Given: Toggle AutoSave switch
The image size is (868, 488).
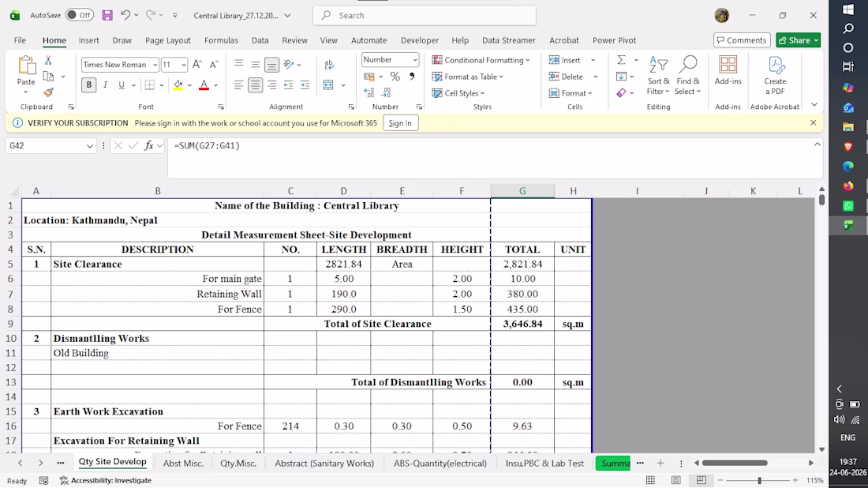Looking at the screenshot, I should pos(79,16).
